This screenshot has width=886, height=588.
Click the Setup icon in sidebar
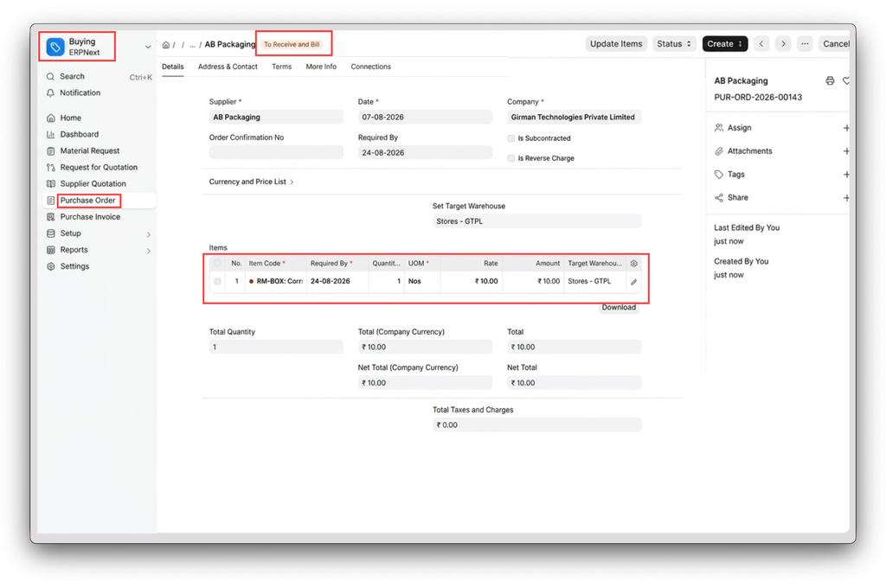(51, 233)
